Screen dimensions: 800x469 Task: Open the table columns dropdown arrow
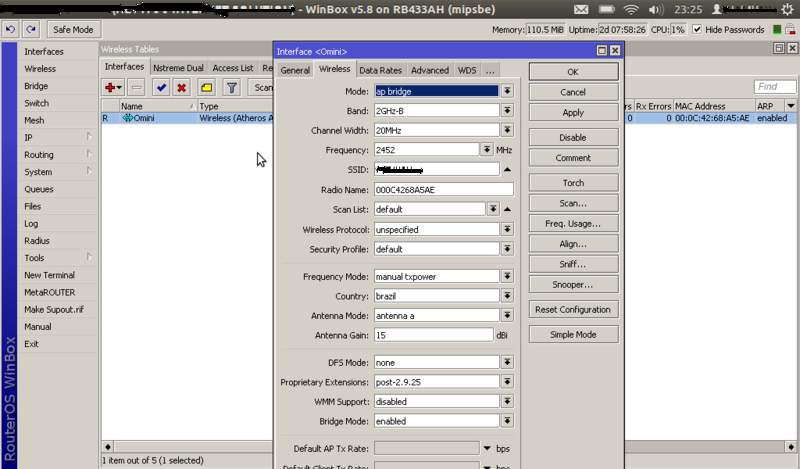click(790, 106)
